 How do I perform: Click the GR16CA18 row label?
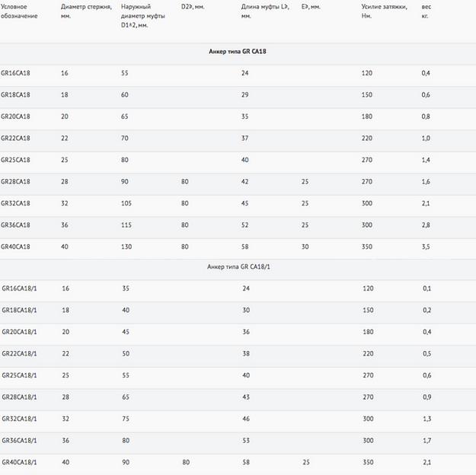coord(16,72)
